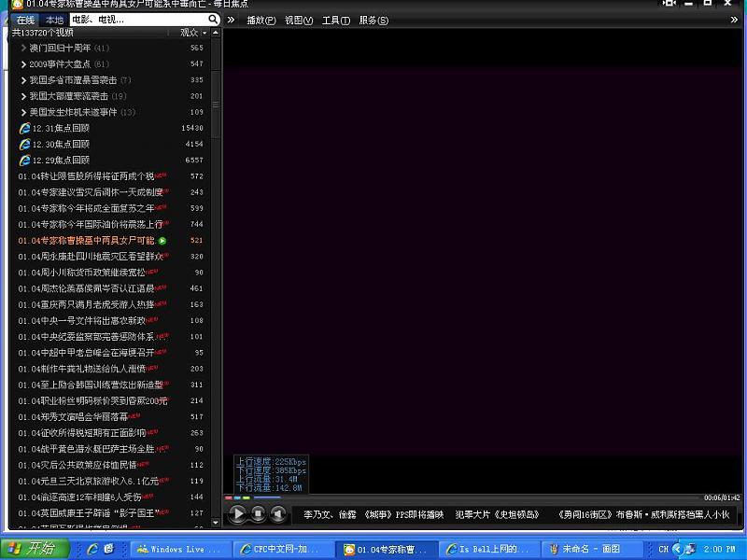Click the video playback progress bar

click(x=467, y=497)
